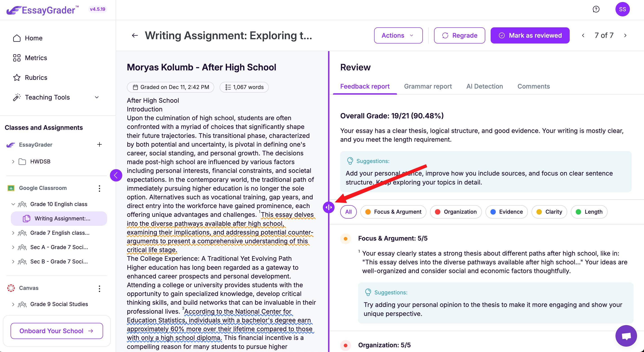Open Google Classroom three-dot menu
The width and height of the screenshot is (644, 352).
[99, 189]
